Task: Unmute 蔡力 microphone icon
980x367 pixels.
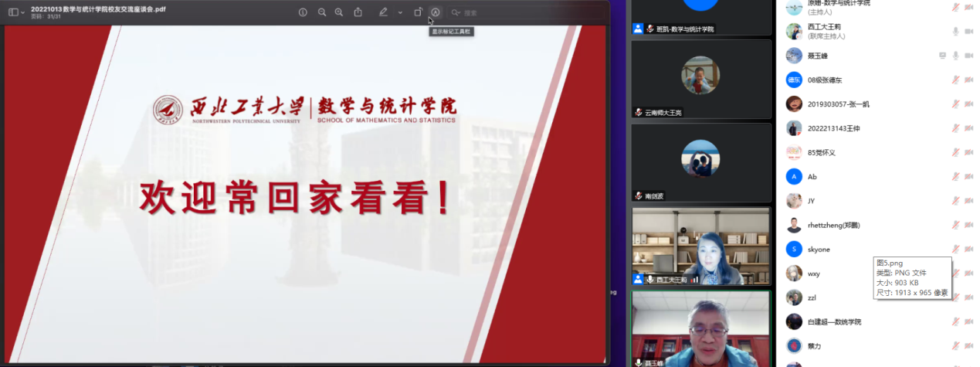Action: pyautogui.click(x=956, y=346)
